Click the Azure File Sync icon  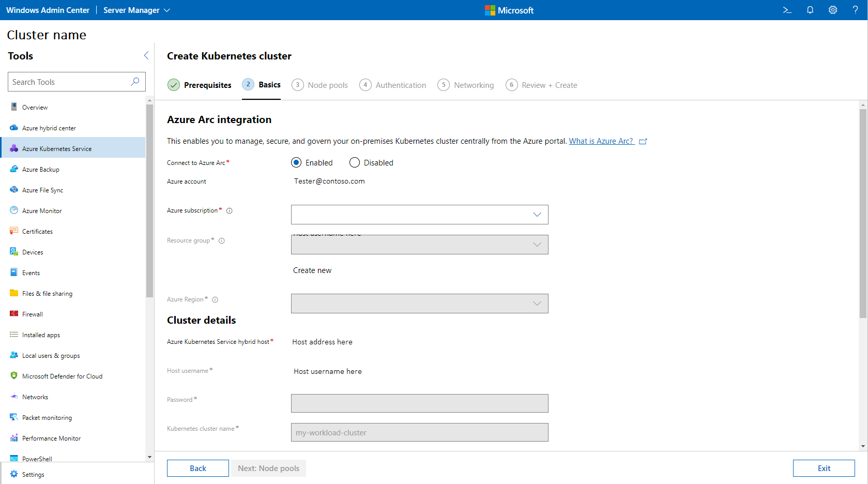tap(14, 190)
